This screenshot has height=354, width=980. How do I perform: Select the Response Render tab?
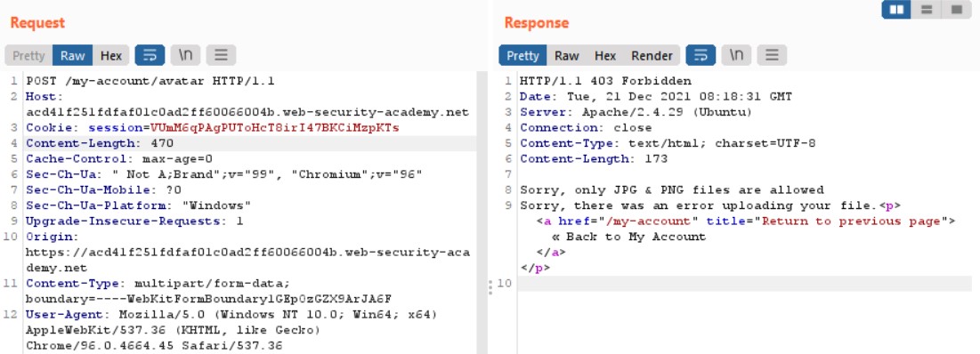point(652,55)
